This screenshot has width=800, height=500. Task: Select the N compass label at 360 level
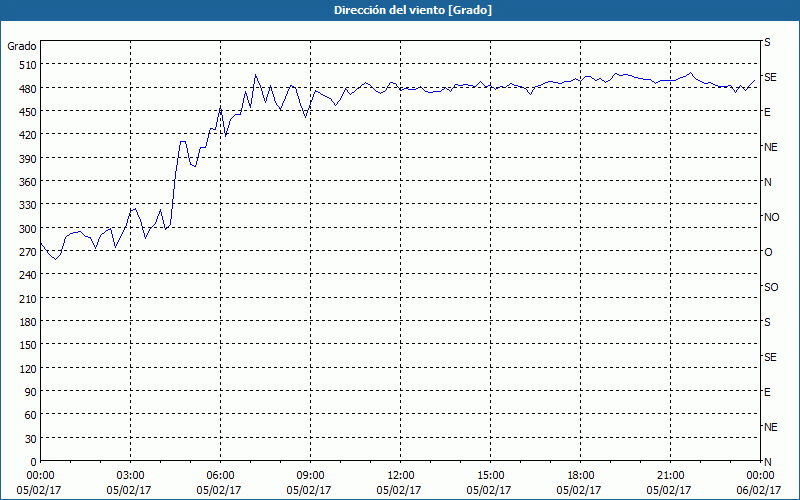click(767, 182)
